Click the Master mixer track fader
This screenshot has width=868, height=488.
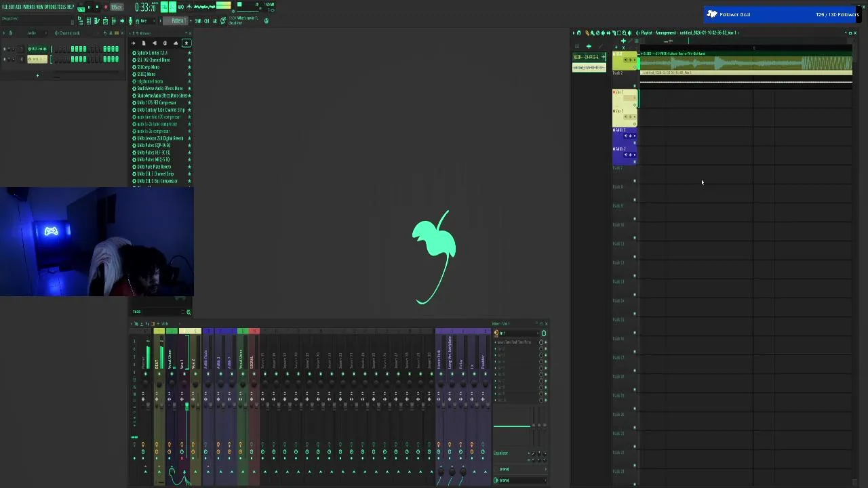coord(148,406)
